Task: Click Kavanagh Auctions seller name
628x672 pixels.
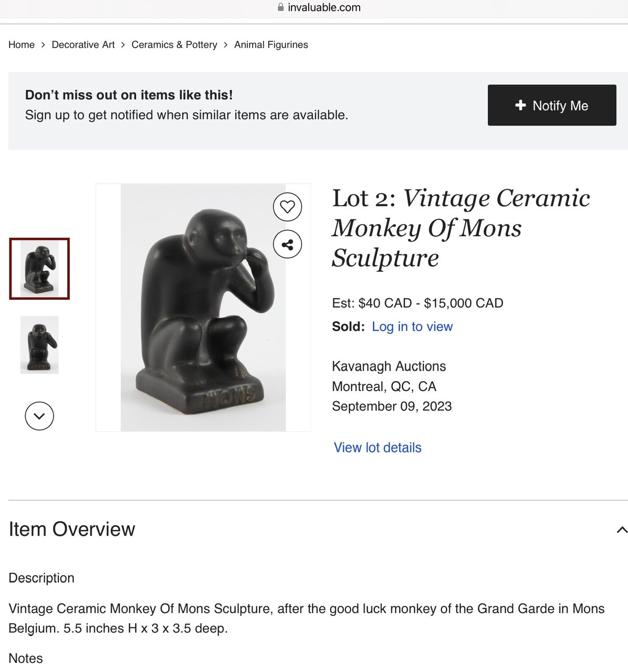Action: (x=389, y=366)
